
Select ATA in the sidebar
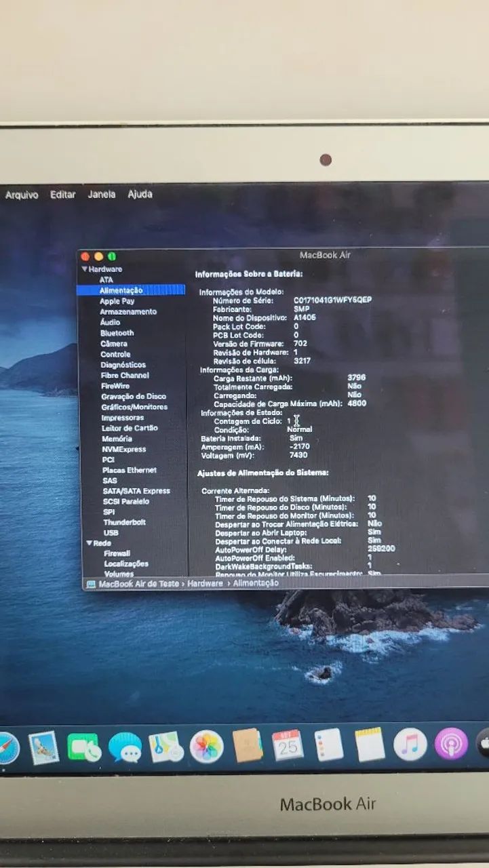[106, 279]
